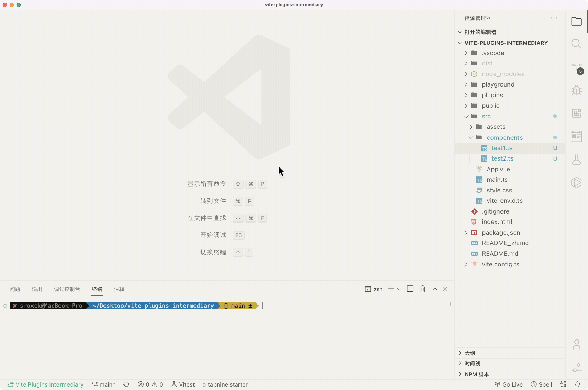Click tabnine starter in status bar
Screen dimensions: 588x390
coord(225,384)
